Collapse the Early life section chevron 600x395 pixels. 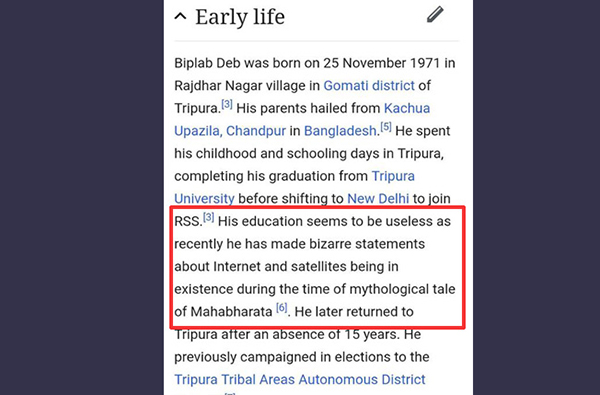pyautogui.click(x=181, y=16)
